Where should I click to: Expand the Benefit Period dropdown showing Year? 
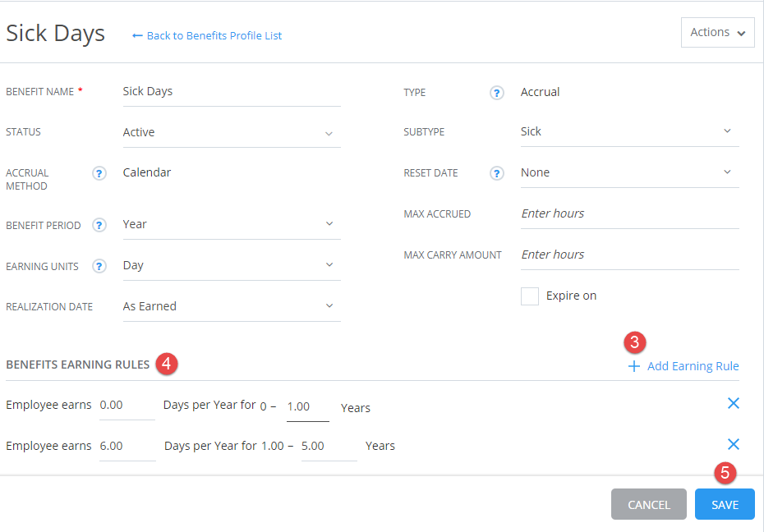click(x=232, y=224)
